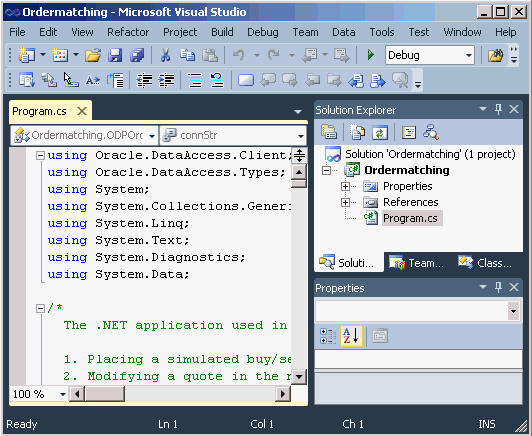The width and height of the screenshot is (532, 436).
Task: Click the Cut scissors icon
Action: pos(165,55)
